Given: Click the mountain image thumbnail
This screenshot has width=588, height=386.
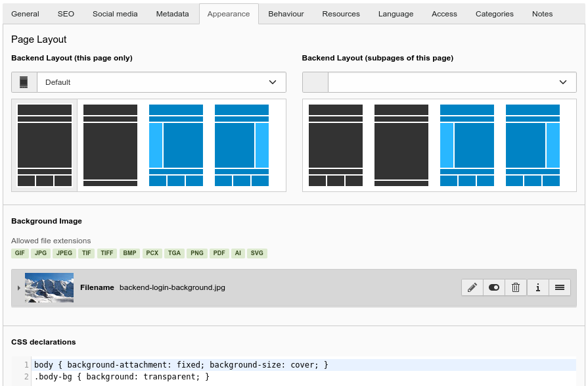Looking at the screenshot, I should pos(49,287).
